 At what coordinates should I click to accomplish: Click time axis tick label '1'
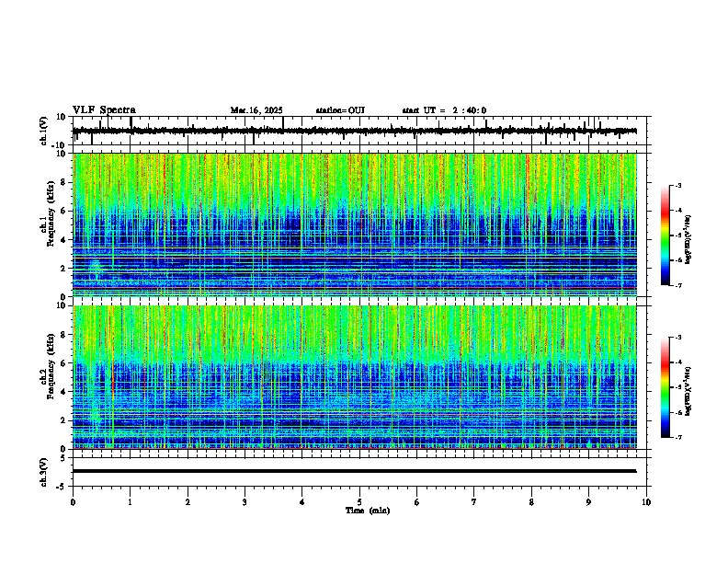130,502
